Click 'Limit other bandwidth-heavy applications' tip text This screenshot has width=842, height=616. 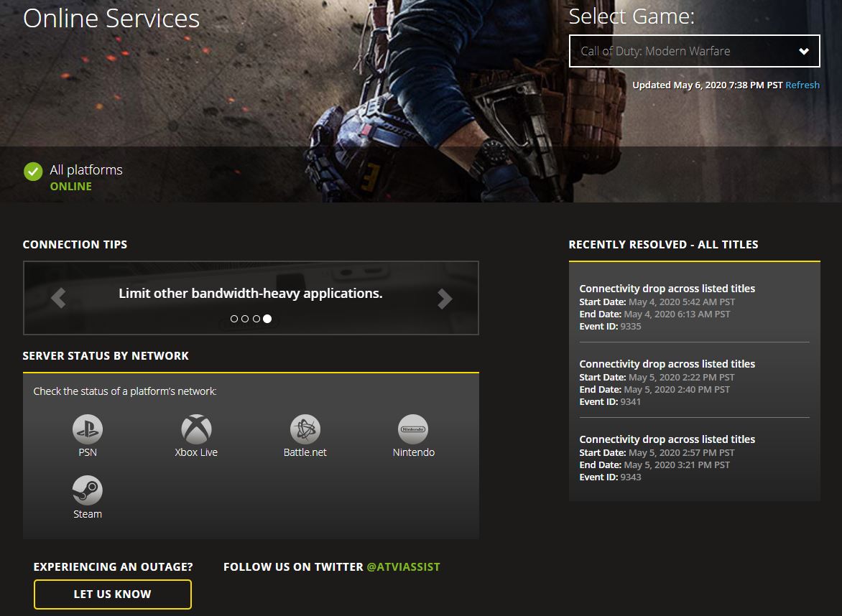(x=251, y=294)
